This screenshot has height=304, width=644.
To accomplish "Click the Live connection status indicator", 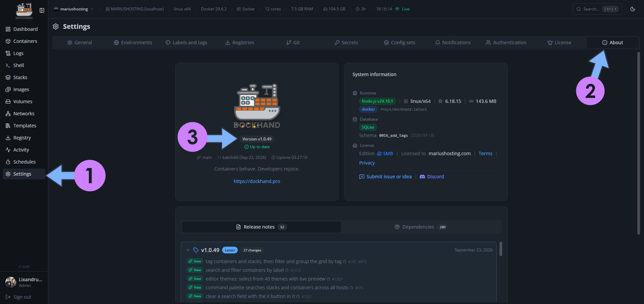I will tap(402, 9).
